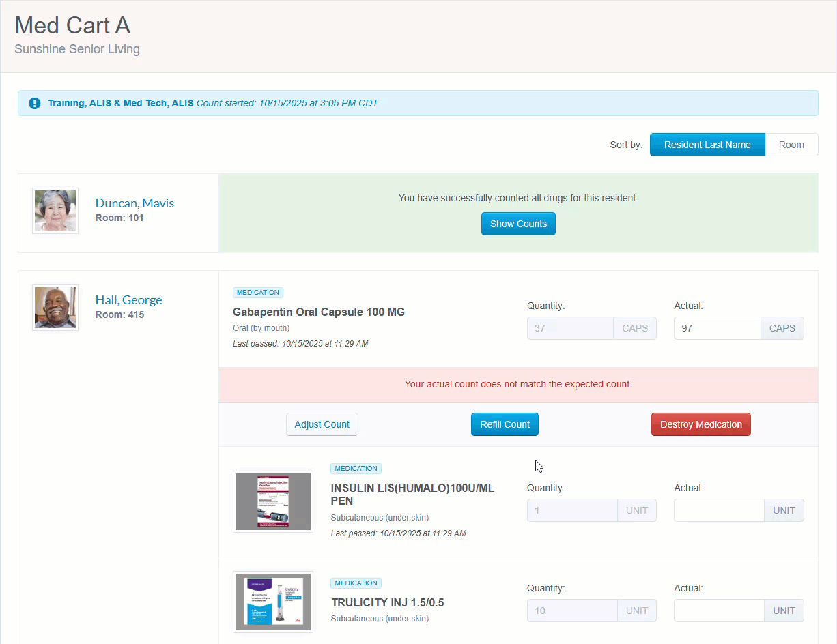Image resolution: width=837 pixels, height=644 pixels.
Task: Click the CAPS unit label beside Actual 97
Action: pos(782,328)
